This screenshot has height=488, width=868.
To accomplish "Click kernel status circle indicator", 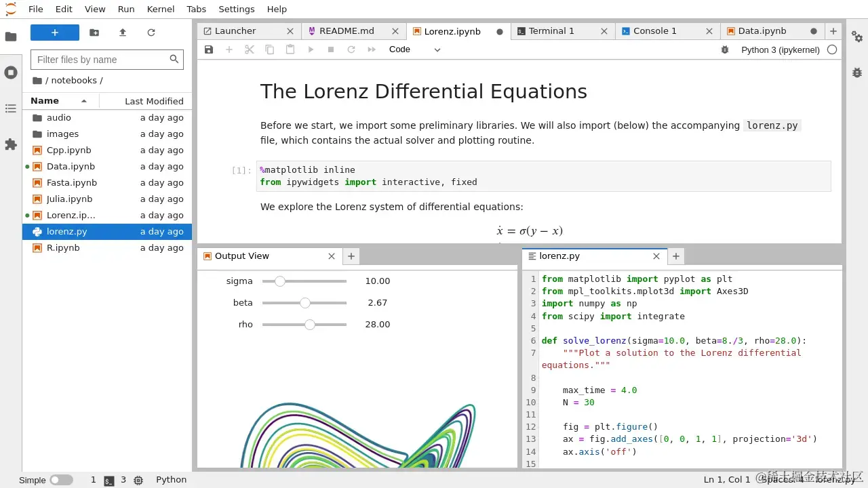I will 832,49.
